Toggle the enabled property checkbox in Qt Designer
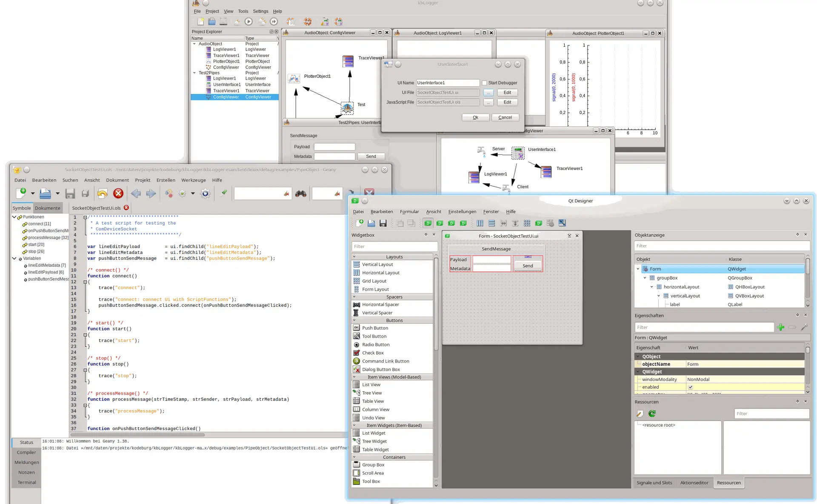 [x=690, y=387]
